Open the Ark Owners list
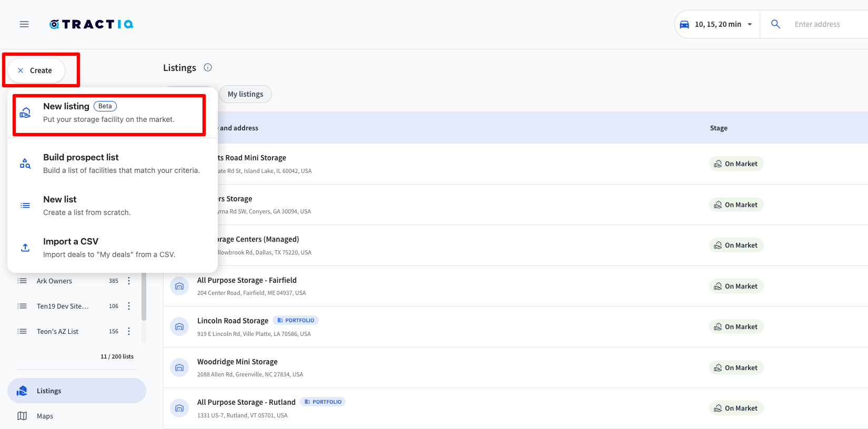The image size is (868, 429). pyautogui.click(x=55, y=281)
